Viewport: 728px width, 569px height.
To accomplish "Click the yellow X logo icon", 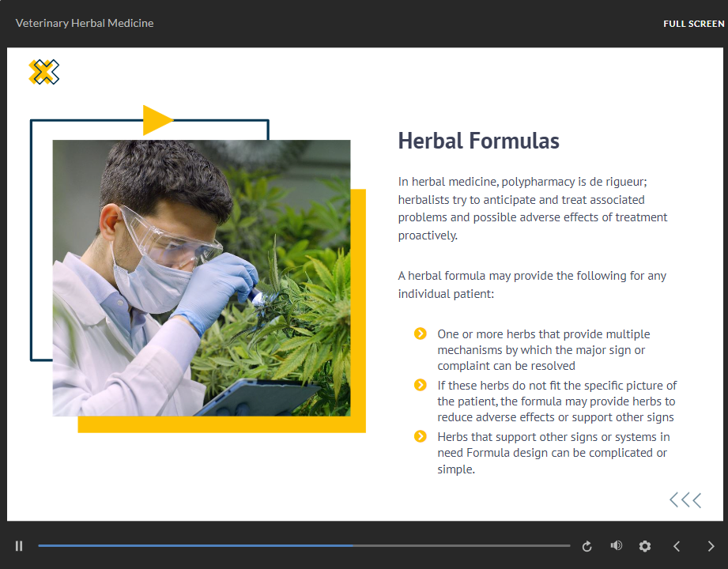I will tap(43, 72).
